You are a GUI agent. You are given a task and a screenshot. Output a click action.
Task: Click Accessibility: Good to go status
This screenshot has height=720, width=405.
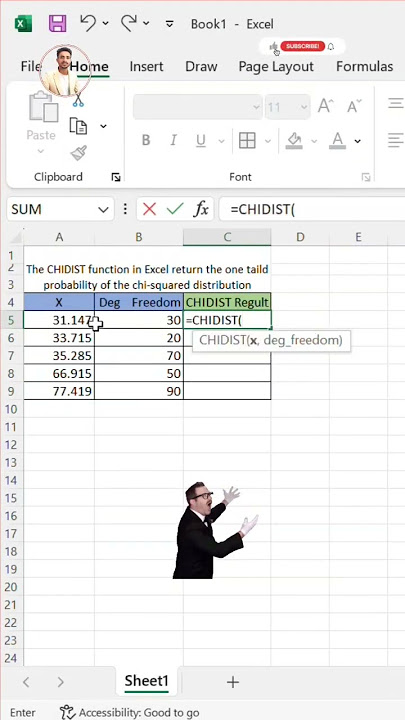(x=130, y=712)
